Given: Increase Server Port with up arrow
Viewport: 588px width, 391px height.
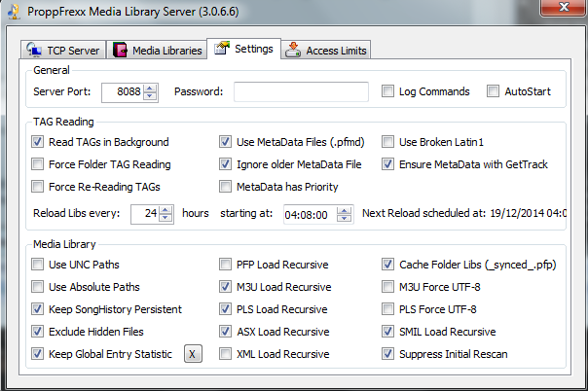Looking at the screenshot, I should (149, 88).
